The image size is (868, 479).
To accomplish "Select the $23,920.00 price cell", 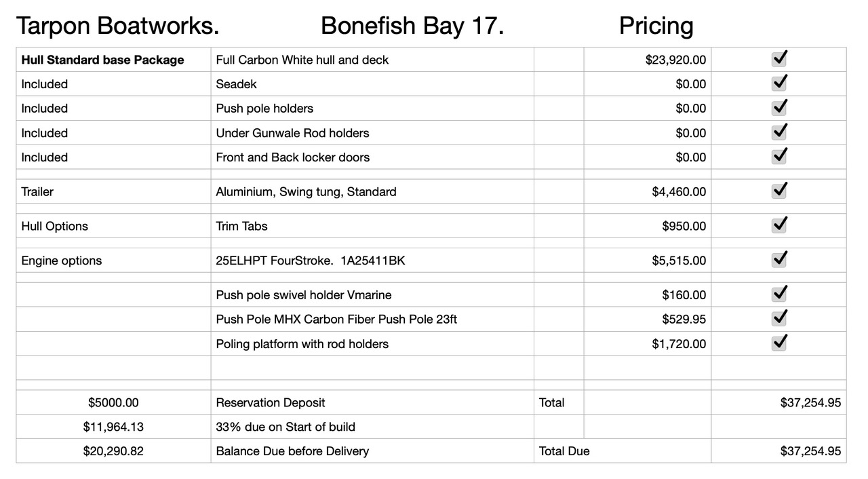I will [648, 60].
